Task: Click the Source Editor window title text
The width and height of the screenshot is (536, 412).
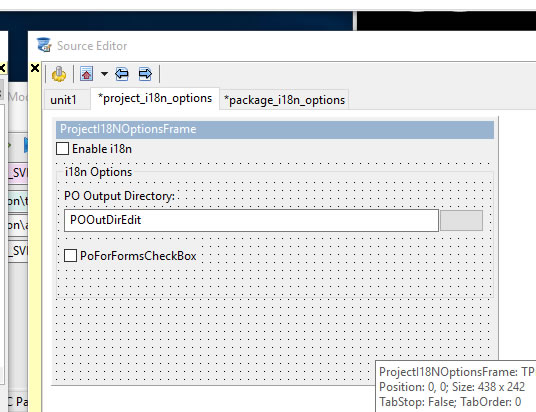Action: 92,46
